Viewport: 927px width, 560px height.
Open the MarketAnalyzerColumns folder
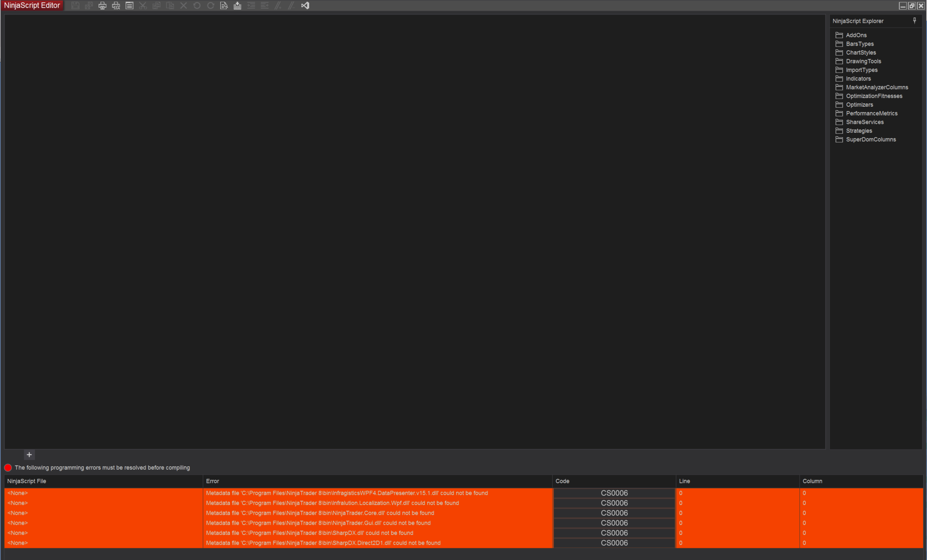click(x=876, y=87)
